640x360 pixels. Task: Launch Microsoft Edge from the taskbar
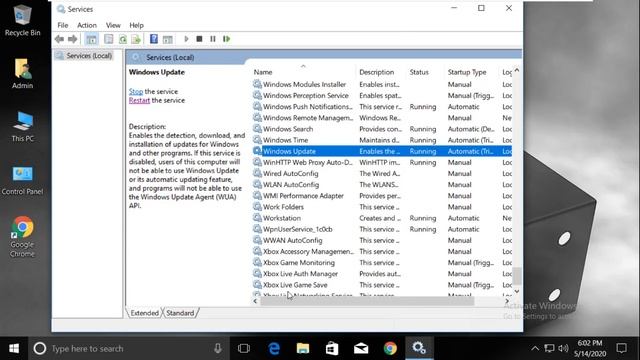point(274,348)
